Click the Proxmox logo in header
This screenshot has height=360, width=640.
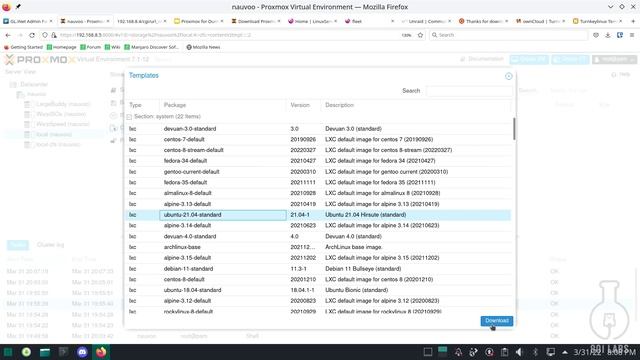[40, 60]
